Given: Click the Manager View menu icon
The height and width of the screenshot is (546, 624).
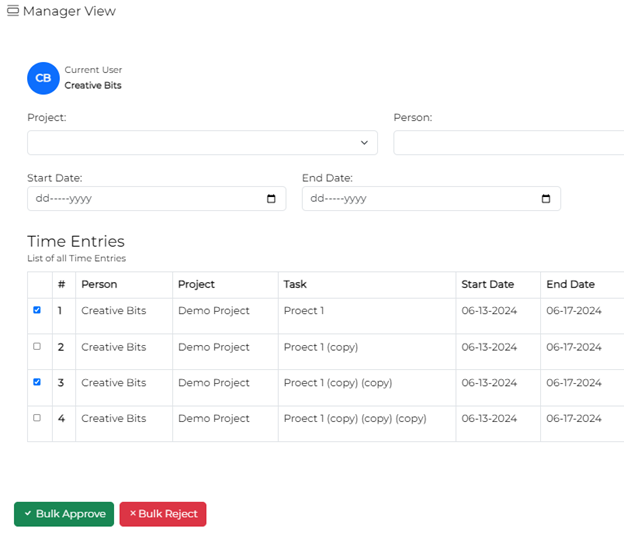Looking at the screenshot, I should pos(13,11).
